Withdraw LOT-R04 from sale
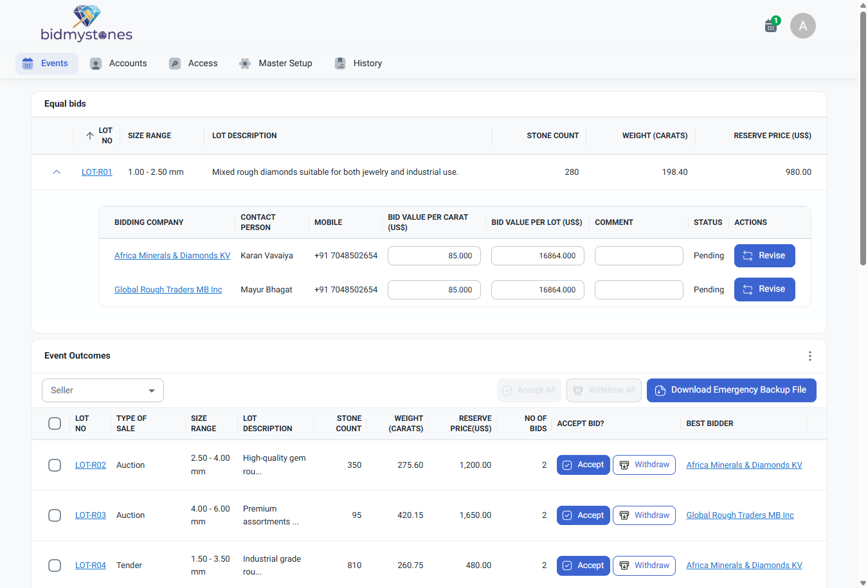 (x=644, y=566)
